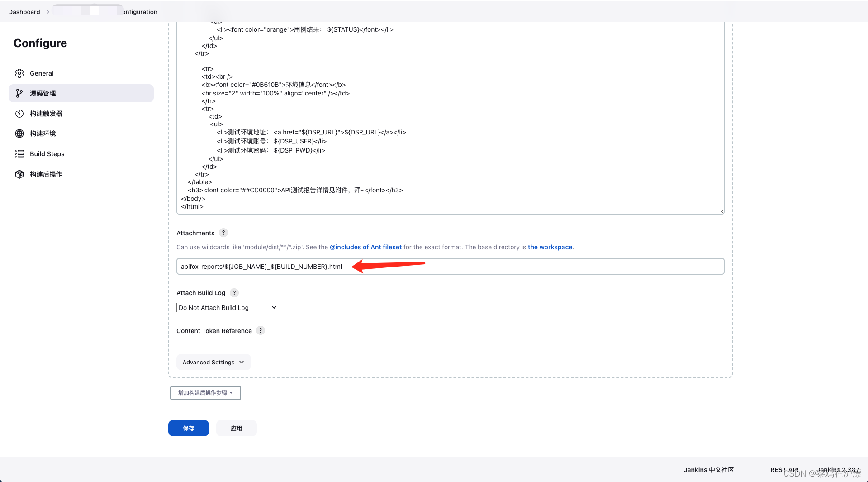Image resolution: width=868 pixels, height=482 pixels.
Task: Expand Advanced Settings
Action: pyautogui.click(x=213, y=362)
